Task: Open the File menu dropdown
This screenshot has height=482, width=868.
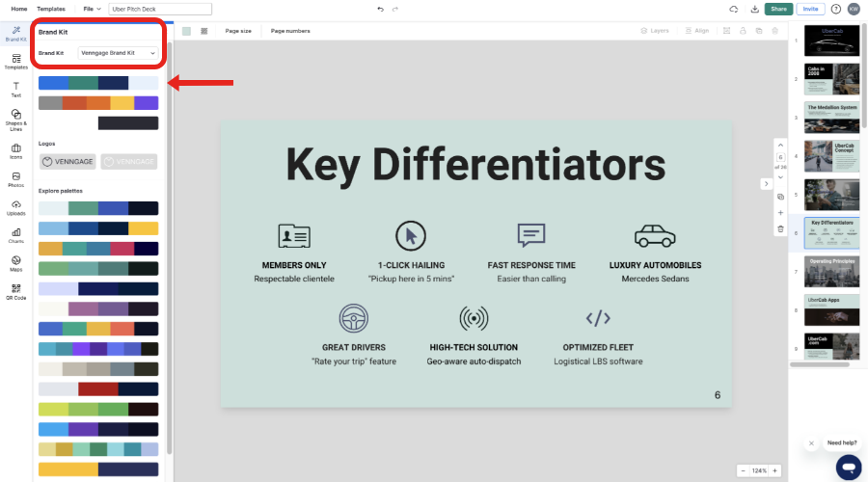Action: pyautogui.click(x=92, y=9)
